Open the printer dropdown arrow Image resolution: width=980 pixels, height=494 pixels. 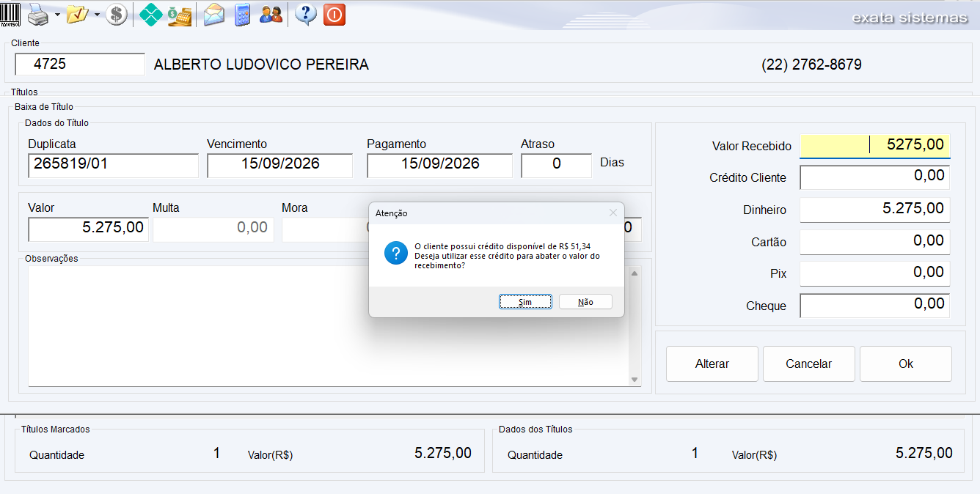click(57, 15)
